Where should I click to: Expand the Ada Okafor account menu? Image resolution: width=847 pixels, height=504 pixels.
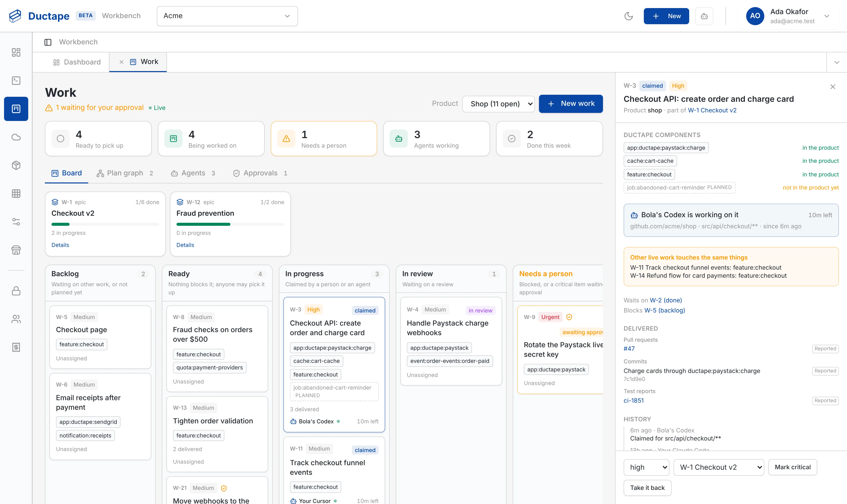(827, 16)
